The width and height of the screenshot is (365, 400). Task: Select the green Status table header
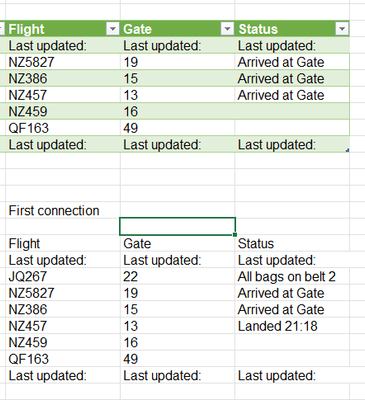pyautogui.click(x=292, y=29)
